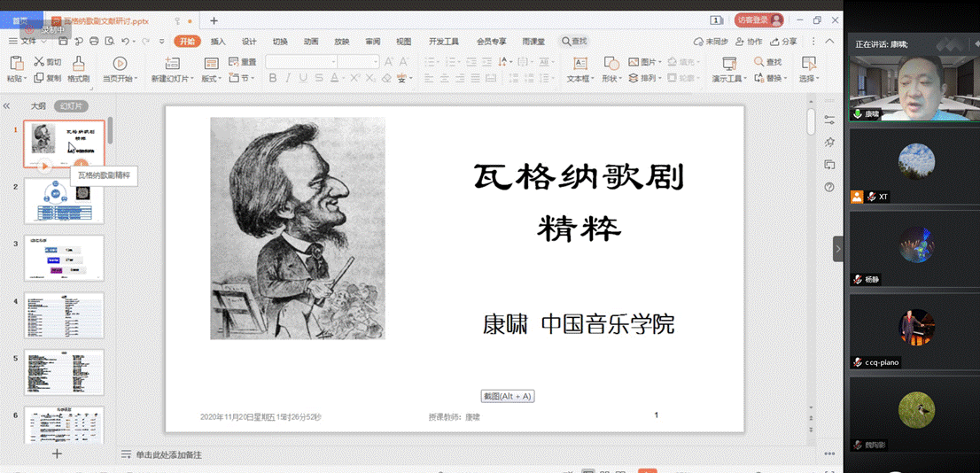Toggle subscript formatting
The image size is (980, 473).
[x=370, y=78]
